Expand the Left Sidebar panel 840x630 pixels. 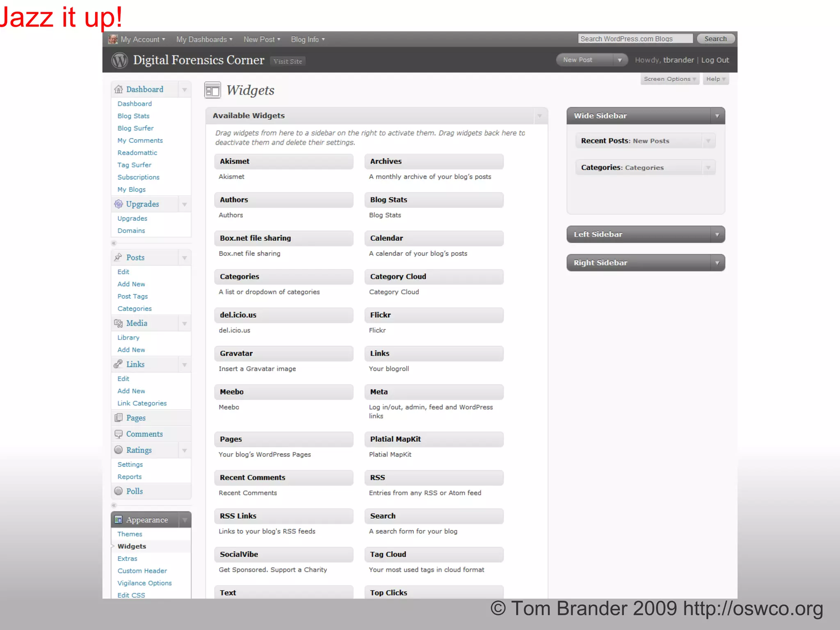(717, 235)
